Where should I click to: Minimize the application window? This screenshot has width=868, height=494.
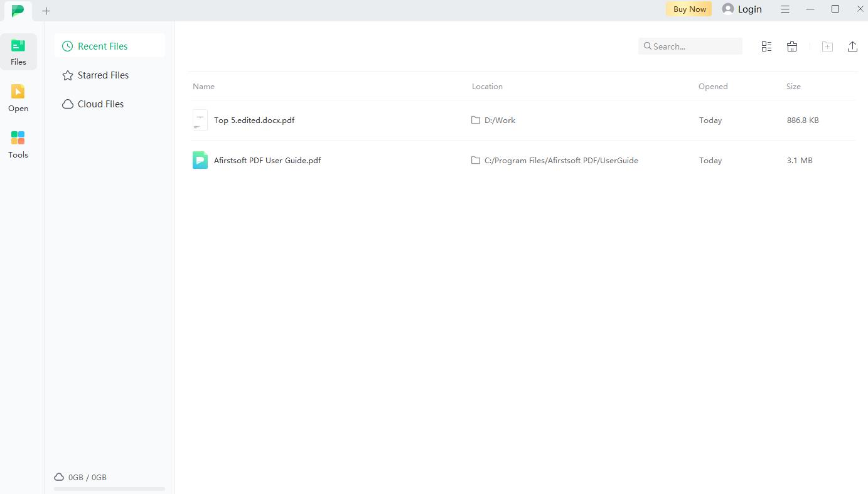coord(810,9)
